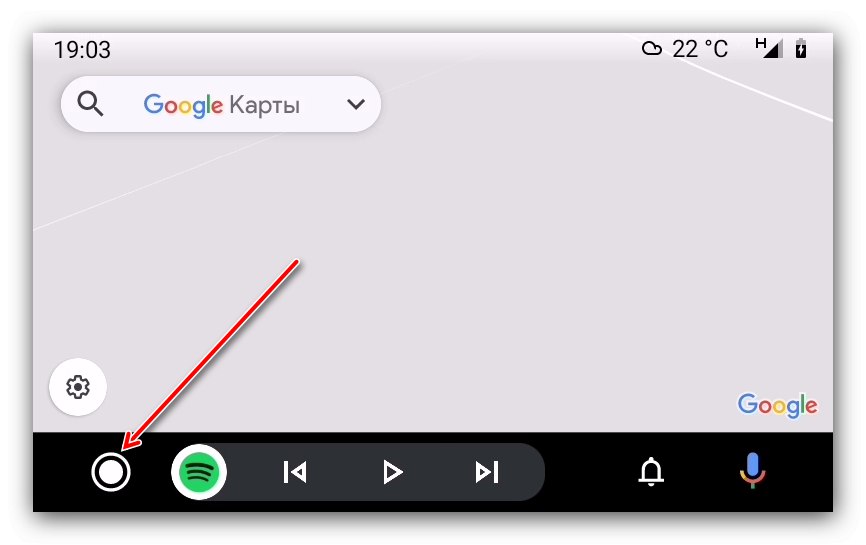
Task: Skip to the next track
Action: pyautogui.click(x=487, y=472)
